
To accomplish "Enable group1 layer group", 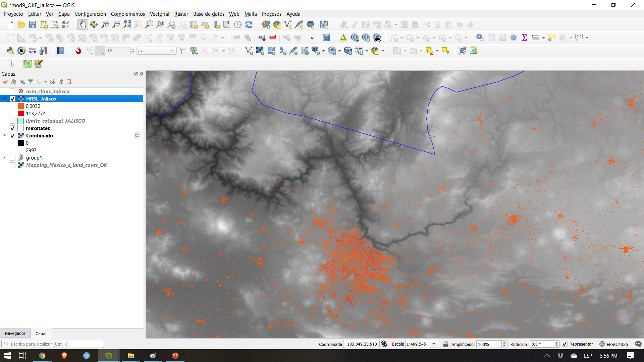I will [13, 158].
